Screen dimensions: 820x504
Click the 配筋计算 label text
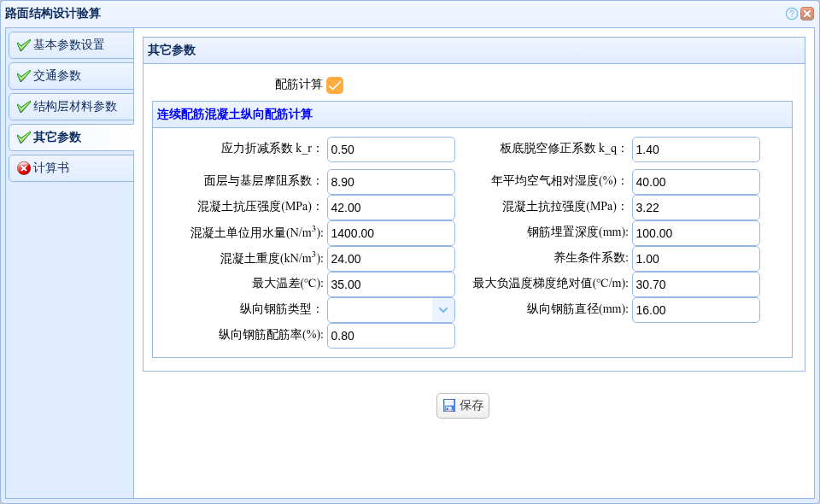click(x=299, y=85)
